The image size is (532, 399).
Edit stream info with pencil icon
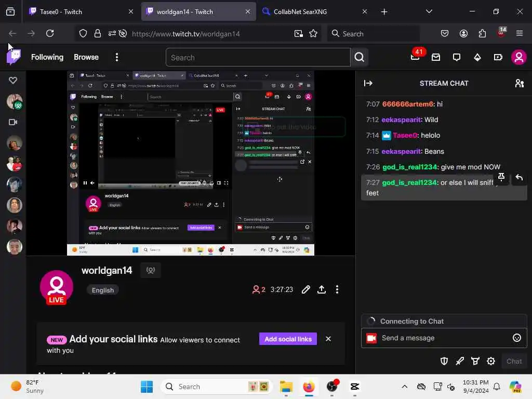pyautogui.click(x=305, y=289)
